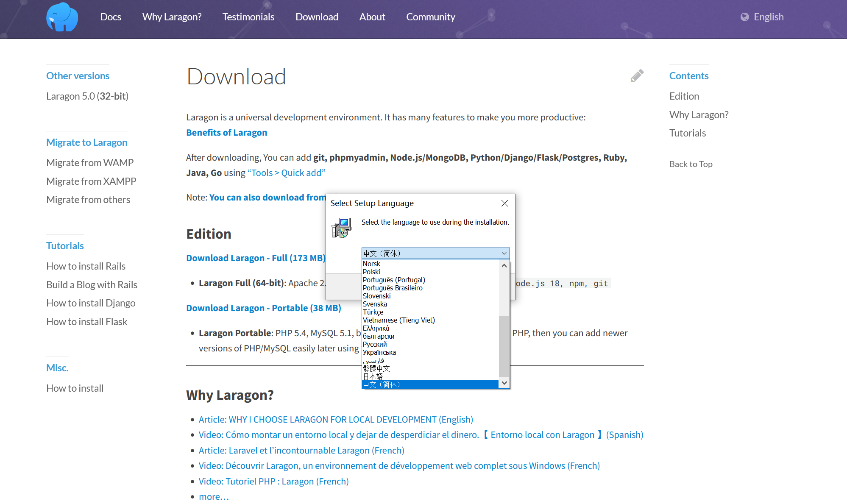This screenshot has height=504, width=847.
Task: Select فارسی in language list
Action: click(430, 360)
